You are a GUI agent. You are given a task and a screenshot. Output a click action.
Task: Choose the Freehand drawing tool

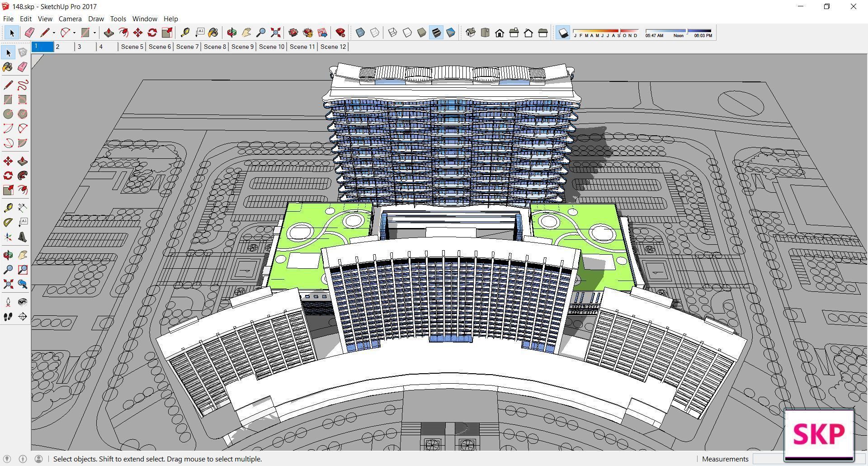[23, 85]
